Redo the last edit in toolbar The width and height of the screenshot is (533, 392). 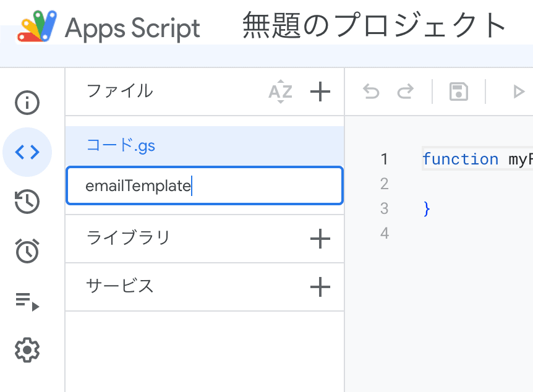(x=405, y=92)
